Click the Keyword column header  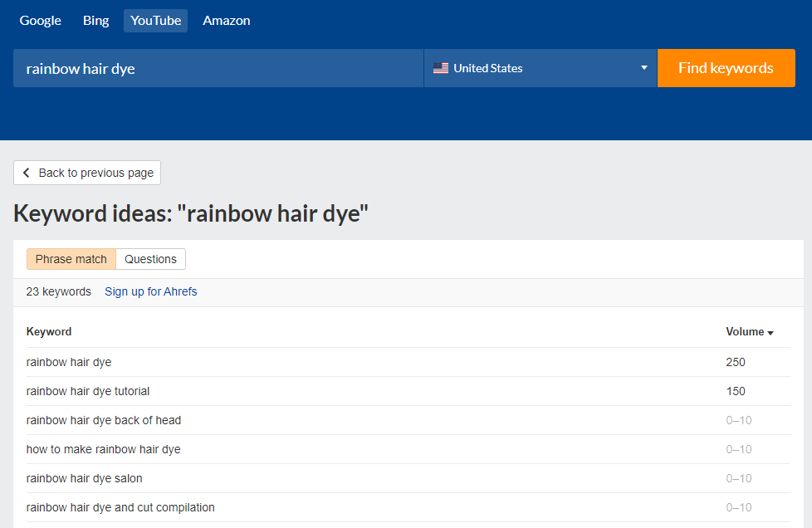49,332
